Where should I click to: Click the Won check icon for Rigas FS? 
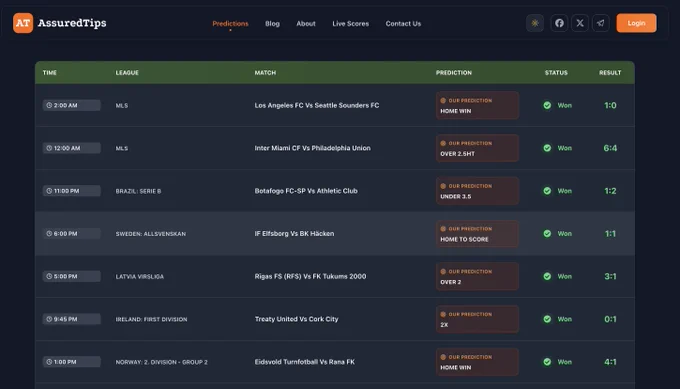click(547, 276)
